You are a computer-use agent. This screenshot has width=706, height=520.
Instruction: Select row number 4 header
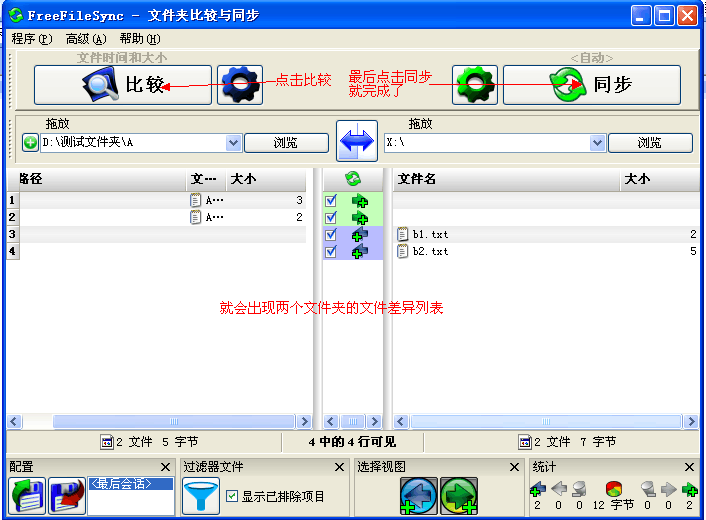click(12, 252)
